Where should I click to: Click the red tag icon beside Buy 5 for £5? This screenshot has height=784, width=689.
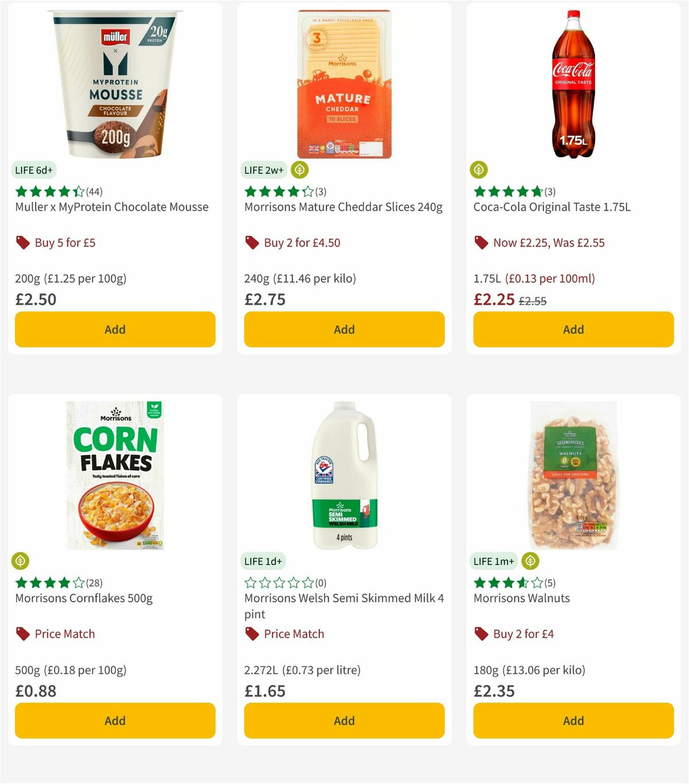[x=22, y=243]
